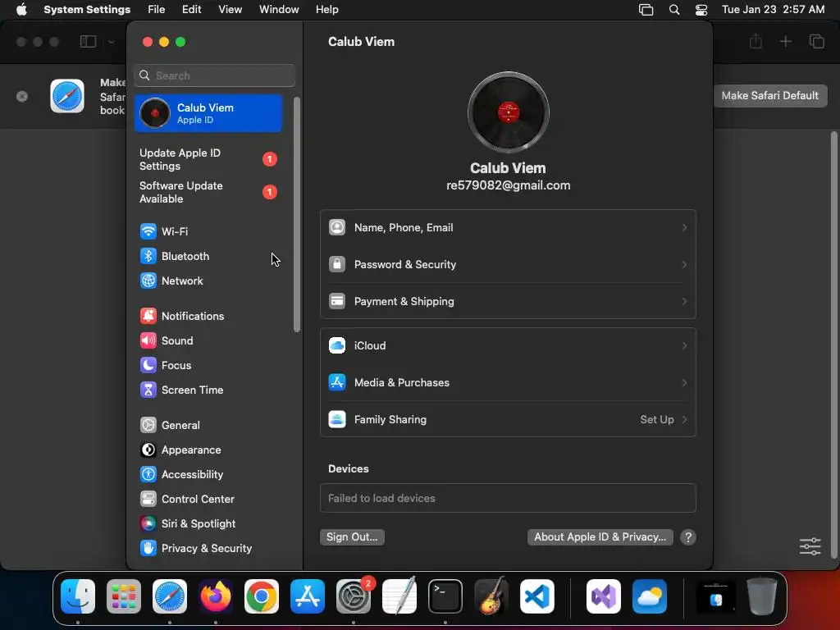This screenshot has width=840, height=630.
Task: Open the iCloud settings row
Action: click(x=508, y=346)
